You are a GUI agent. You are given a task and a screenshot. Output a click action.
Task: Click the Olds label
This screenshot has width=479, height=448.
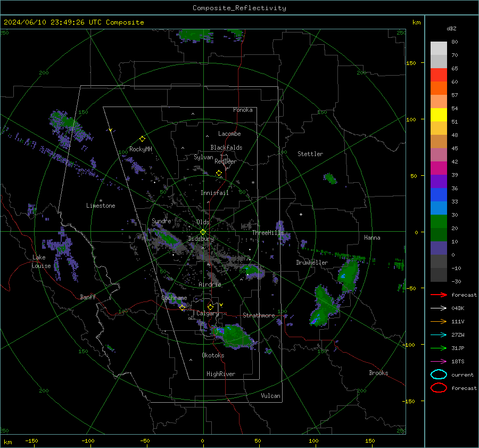coord(203,222)
